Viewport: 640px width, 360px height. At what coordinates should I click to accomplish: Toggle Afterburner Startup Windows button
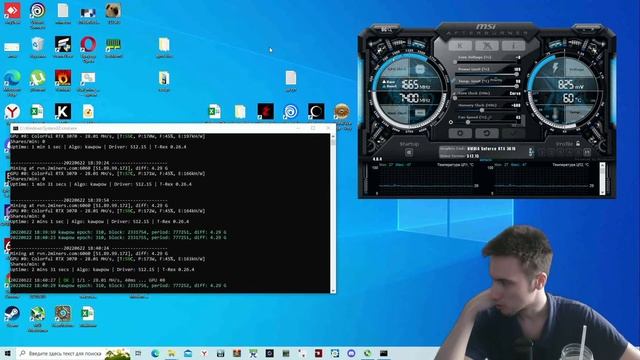[x=409, y=153]
